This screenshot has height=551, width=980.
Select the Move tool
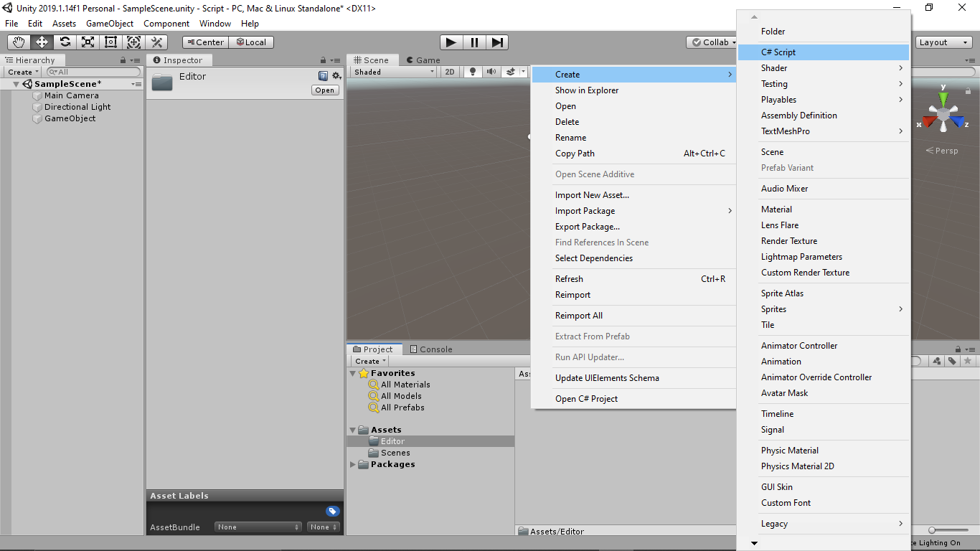42,42
